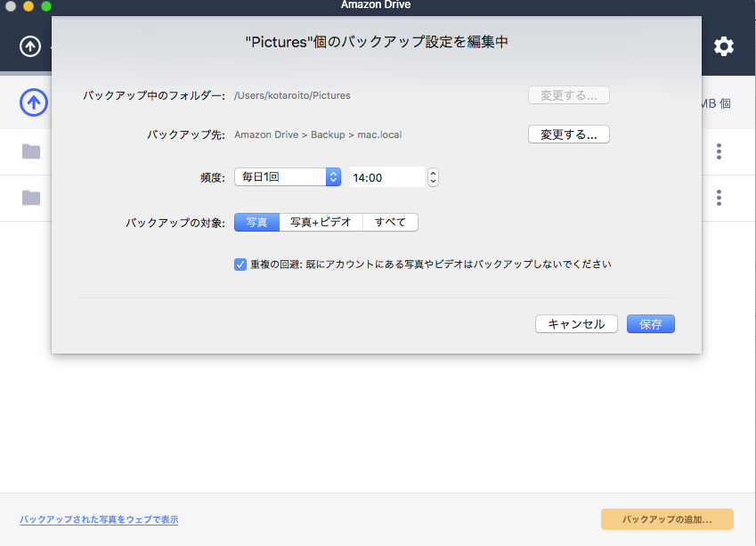The width and height of the screenshot is (756, 546).
Task: Click the up arrow on the time stepper
Action: pyautogui.click(x=433, y=172)
